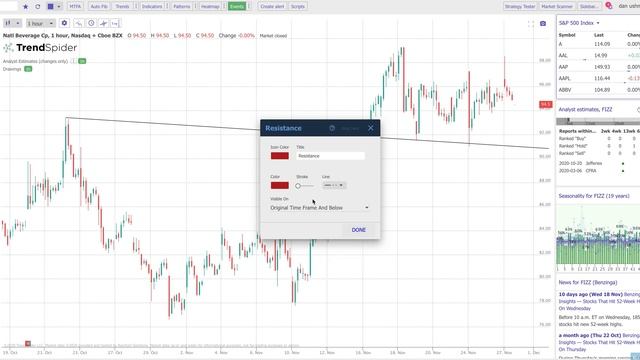Click the DONE button
The width and height of the screenshot is (640, 360).
358,230
